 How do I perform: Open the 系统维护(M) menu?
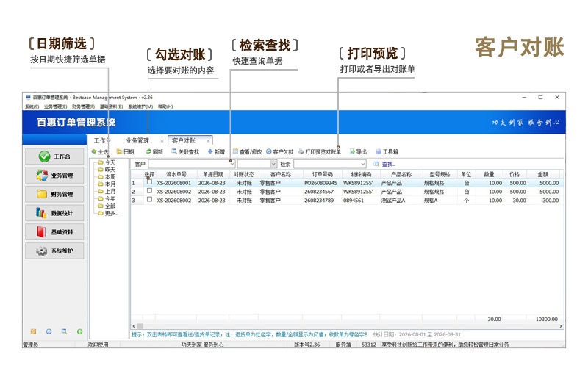[x=140, y=107]
